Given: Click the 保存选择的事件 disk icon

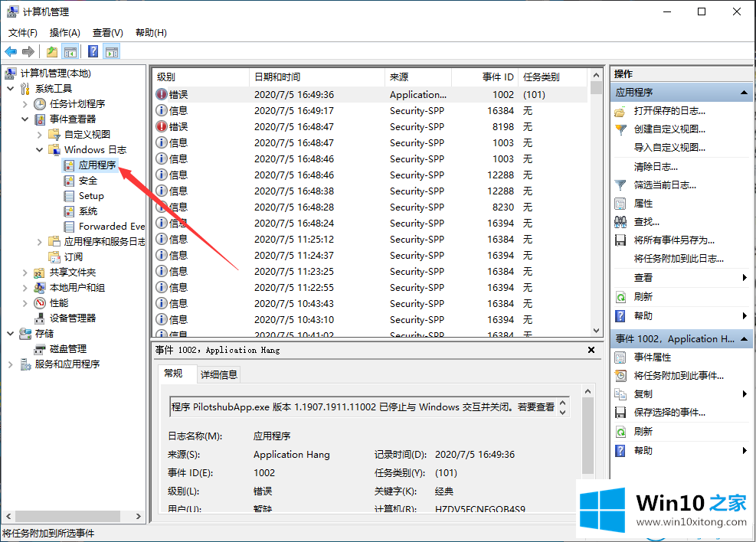Looking at the screenshot, I should click(x=620, y=413).
